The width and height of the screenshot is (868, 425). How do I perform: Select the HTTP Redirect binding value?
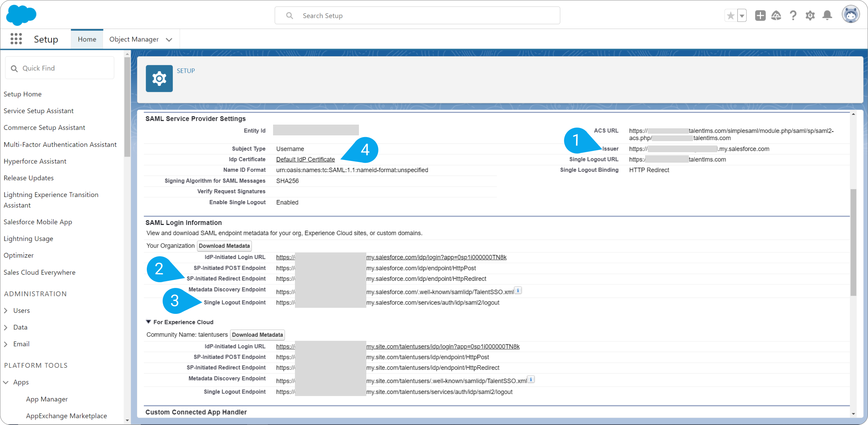(x=649, y=170)
